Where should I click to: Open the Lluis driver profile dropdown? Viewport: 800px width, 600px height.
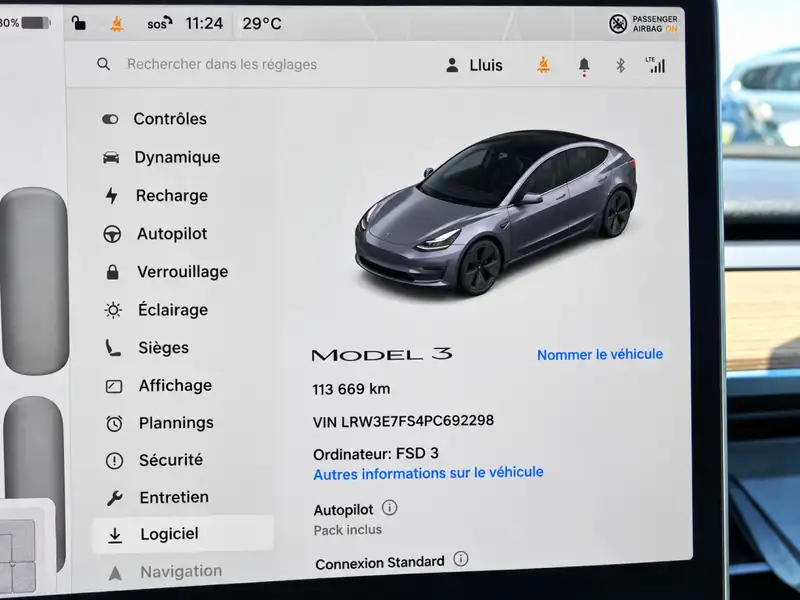(474, 65)
